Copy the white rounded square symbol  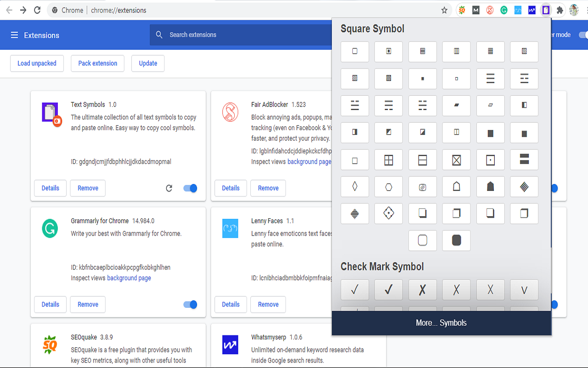(x=423, y=240)
